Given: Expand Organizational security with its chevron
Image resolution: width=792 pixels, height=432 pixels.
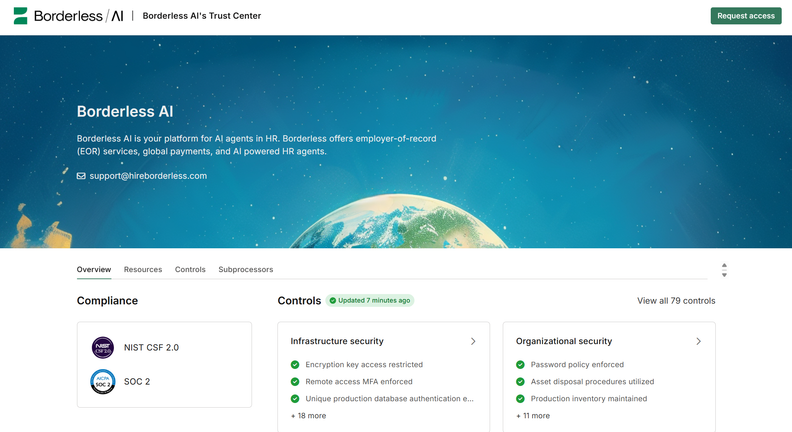Looking at the screenshot, I should click(x=698, y=342).
